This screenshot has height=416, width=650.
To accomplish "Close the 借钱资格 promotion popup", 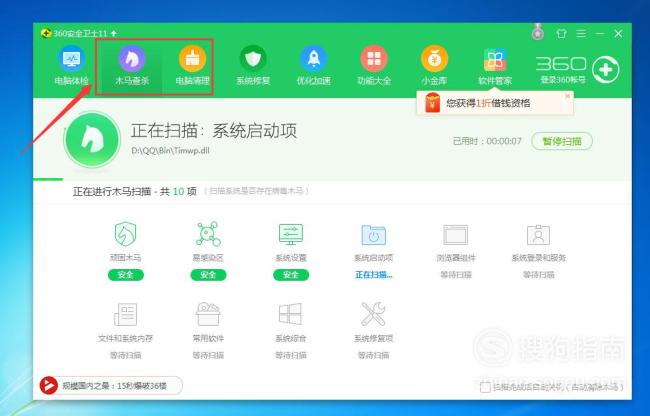I will click(568, 96).
